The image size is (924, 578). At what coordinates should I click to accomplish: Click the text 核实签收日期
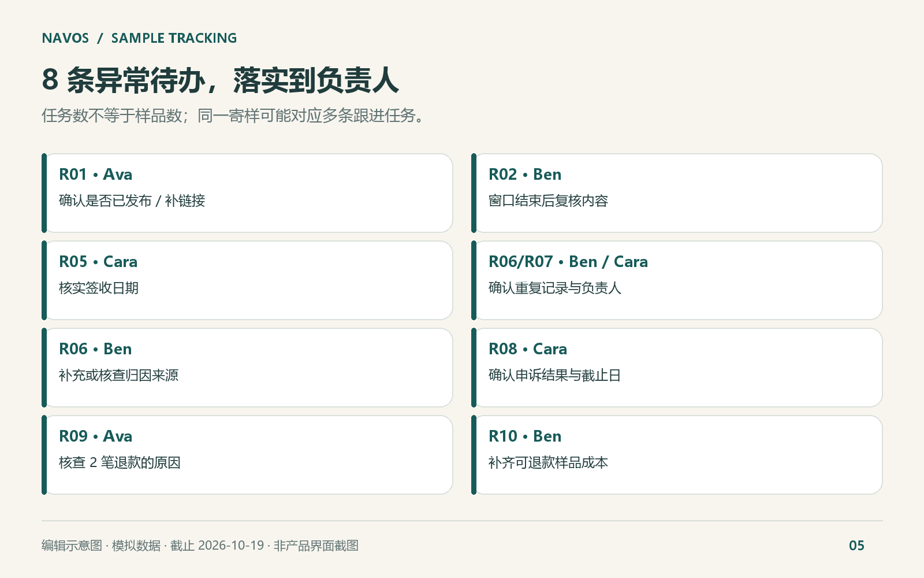coord(99,288)
